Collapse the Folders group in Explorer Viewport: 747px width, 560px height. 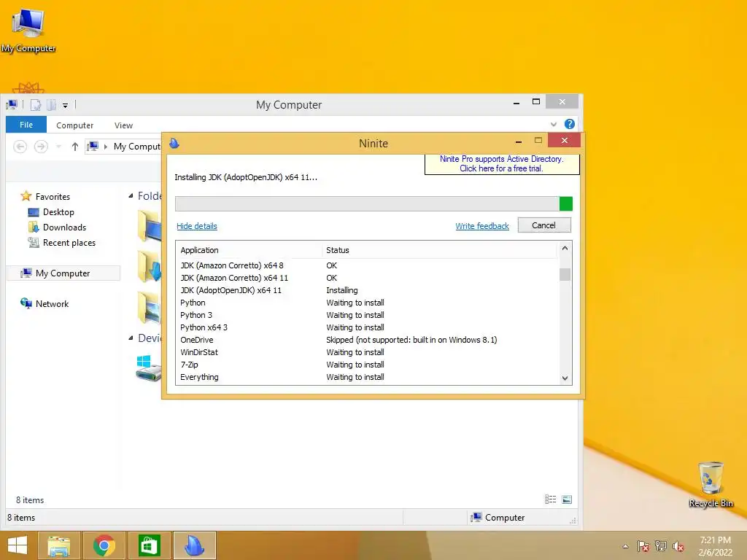[131, 195]
